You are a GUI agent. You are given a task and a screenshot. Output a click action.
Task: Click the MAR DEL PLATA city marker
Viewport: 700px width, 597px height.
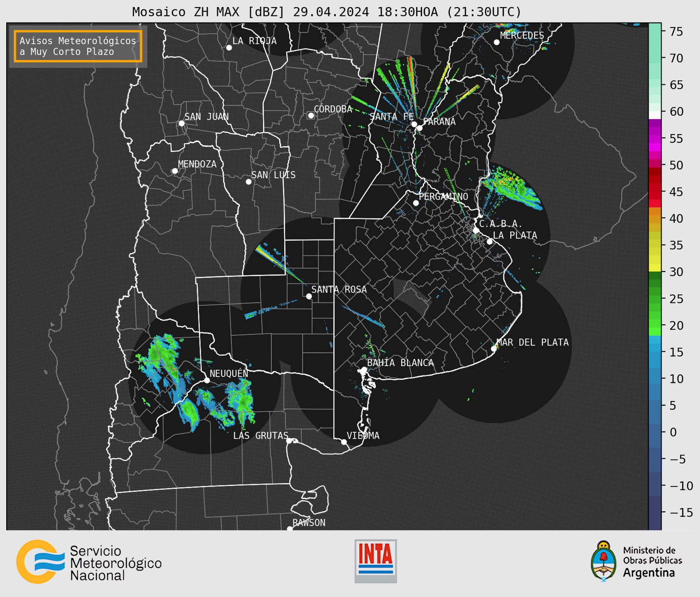(494, 349)
